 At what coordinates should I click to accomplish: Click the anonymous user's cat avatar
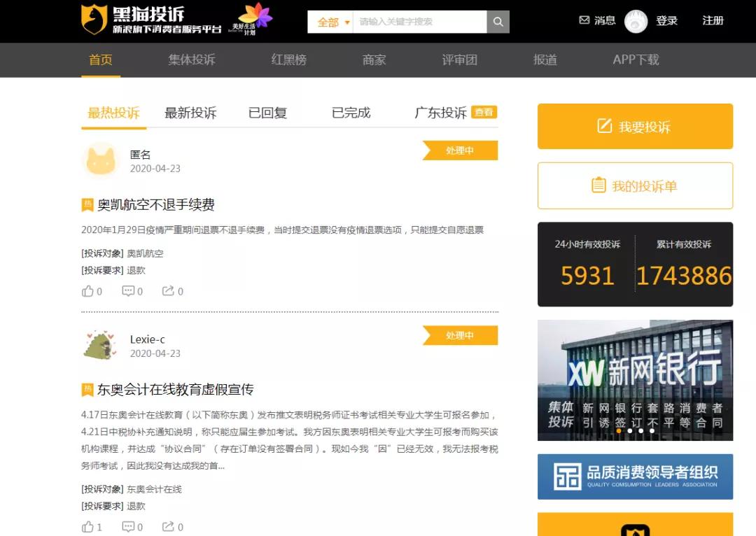tap(100, 160)
